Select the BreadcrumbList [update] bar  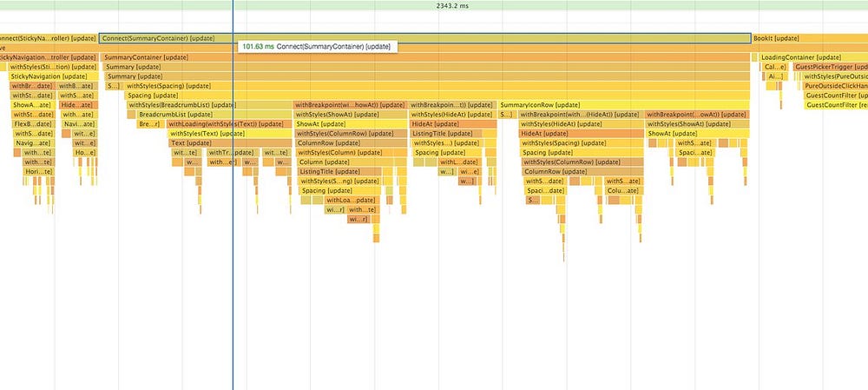pyautogui.click(x=214, y=115)
